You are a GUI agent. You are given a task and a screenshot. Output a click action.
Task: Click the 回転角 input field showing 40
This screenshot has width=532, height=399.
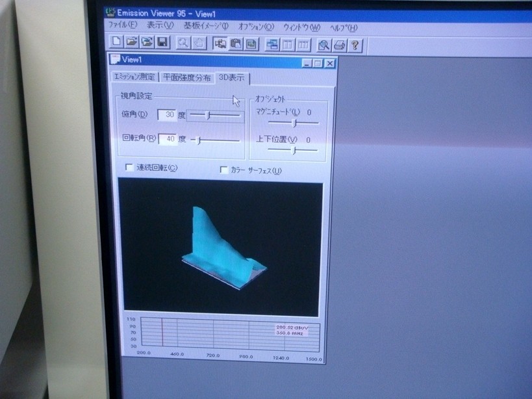[168, 139]
